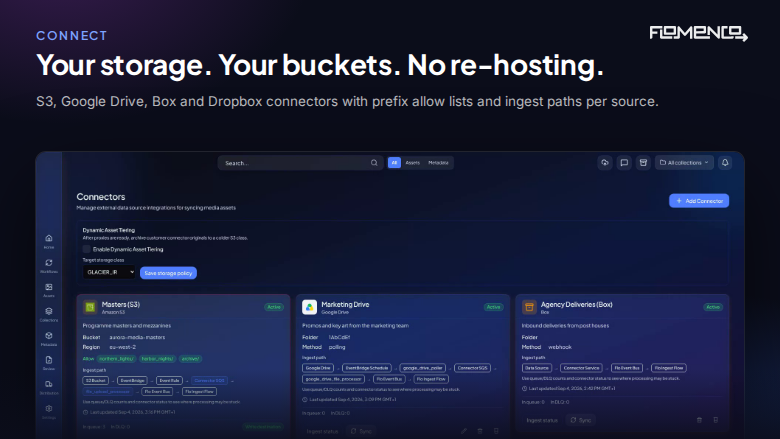Click the Amazon S3 logo on Masters card
This screenshot has width=780, height=439.
point(90,307)
